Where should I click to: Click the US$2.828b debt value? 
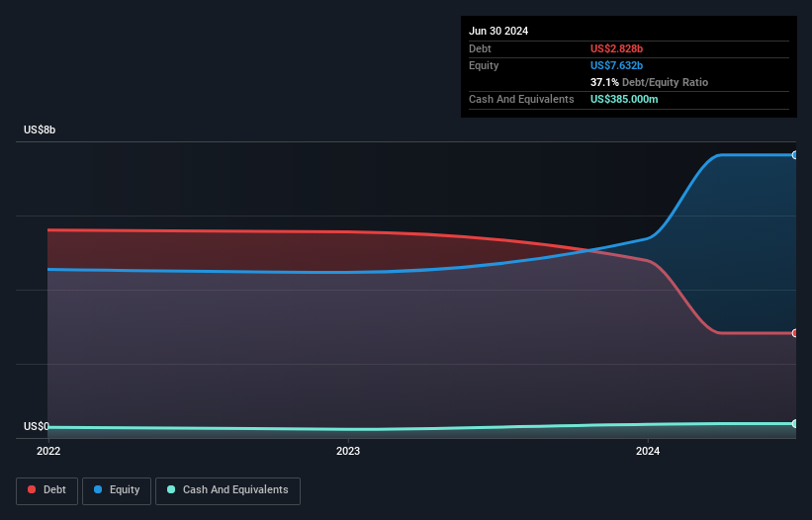616,48
